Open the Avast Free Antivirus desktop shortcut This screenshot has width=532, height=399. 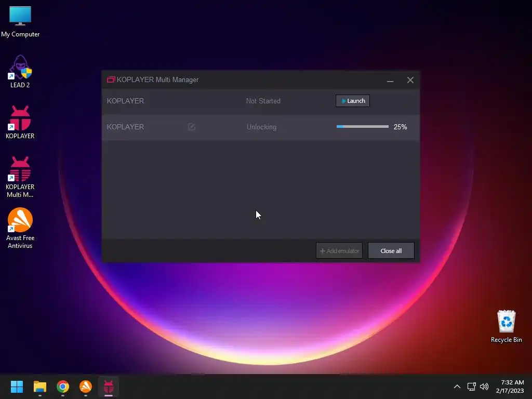(20, 228)
